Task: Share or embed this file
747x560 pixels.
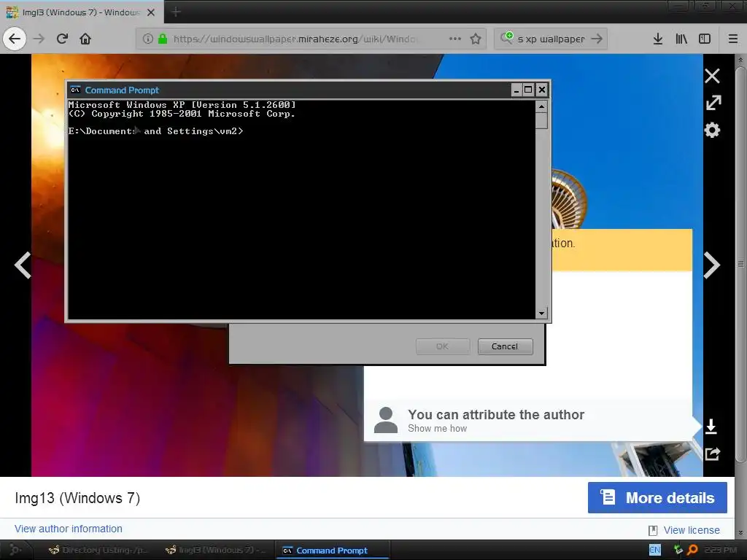Action: coord(712,454)
